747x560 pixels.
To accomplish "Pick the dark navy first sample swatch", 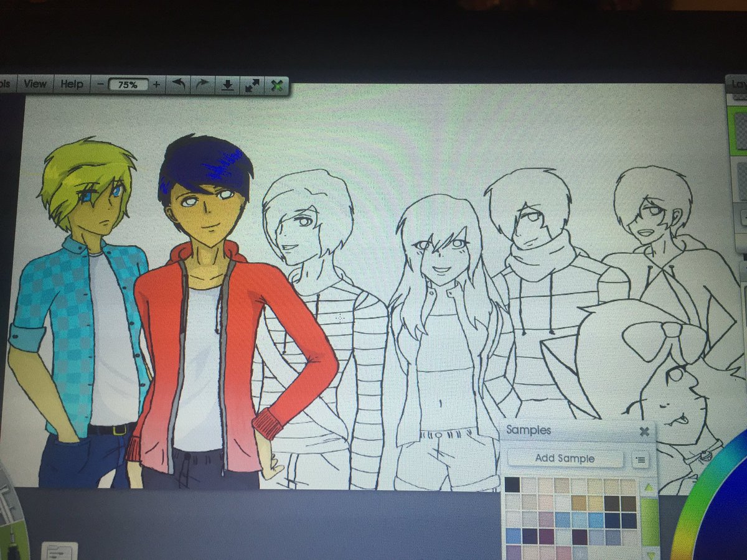I will point(512,485).
